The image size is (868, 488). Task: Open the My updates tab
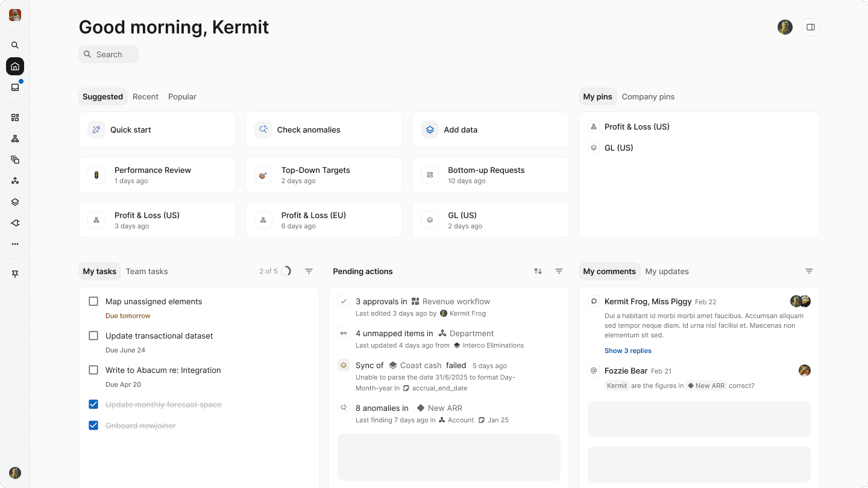click(667, 271)
